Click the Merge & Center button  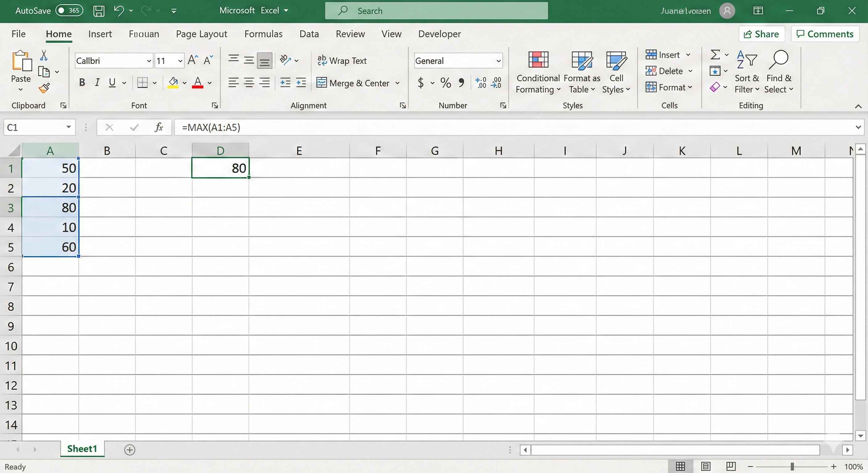(x=354, y=83)
